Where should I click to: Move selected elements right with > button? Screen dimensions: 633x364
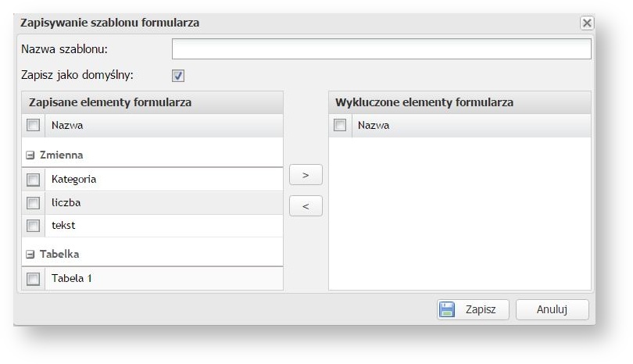click(x=306, y=175)
